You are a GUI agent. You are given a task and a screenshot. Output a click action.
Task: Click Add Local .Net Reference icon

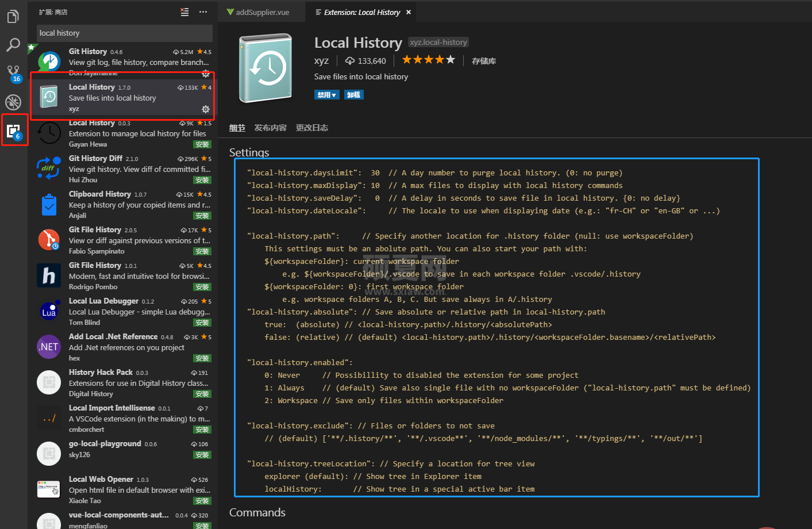pos(49,347)
